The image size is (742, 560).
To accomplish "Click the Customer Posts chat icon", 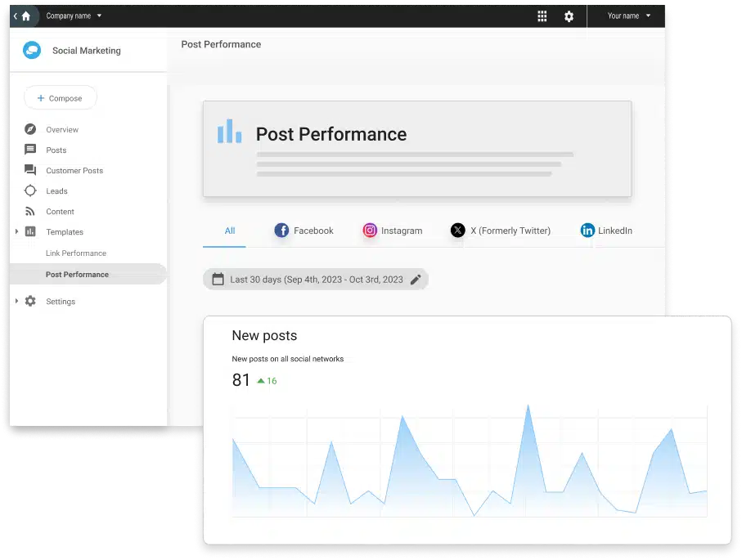I will click(x=30, y=171).
